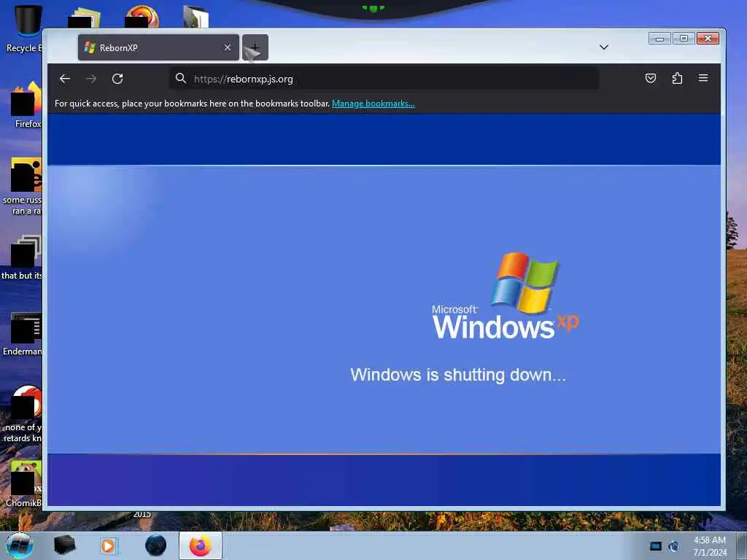Image resolution: width=747 pixels, height=560 pixels.
Task: Select the 'that but its' desktop icon
Action: [x=23, y=257]
